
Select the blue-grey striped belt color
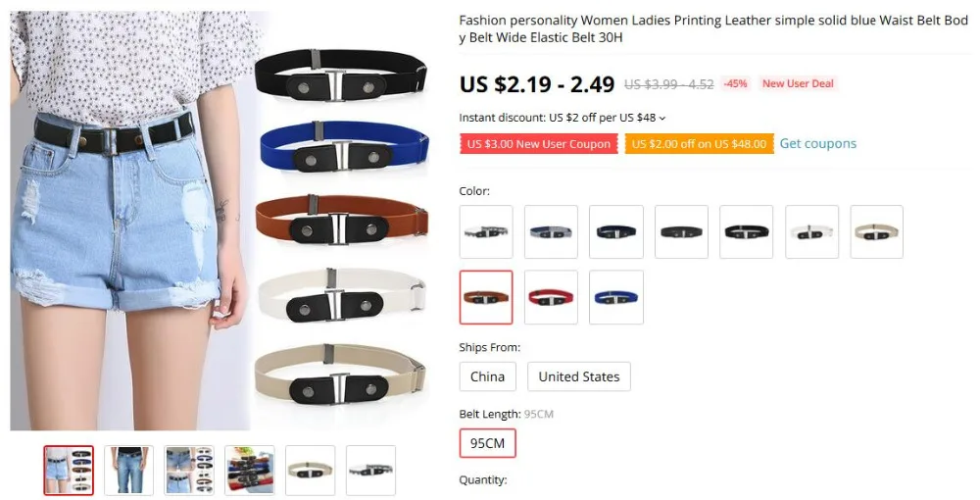click(551, 231)
